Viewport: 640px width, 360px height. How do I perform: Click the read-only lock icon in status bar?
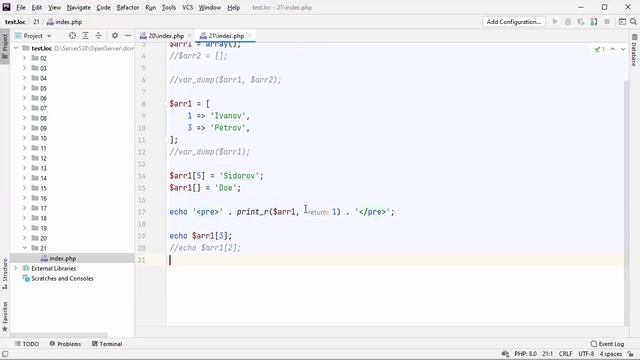pyautogui.click(x=631, y=354)
